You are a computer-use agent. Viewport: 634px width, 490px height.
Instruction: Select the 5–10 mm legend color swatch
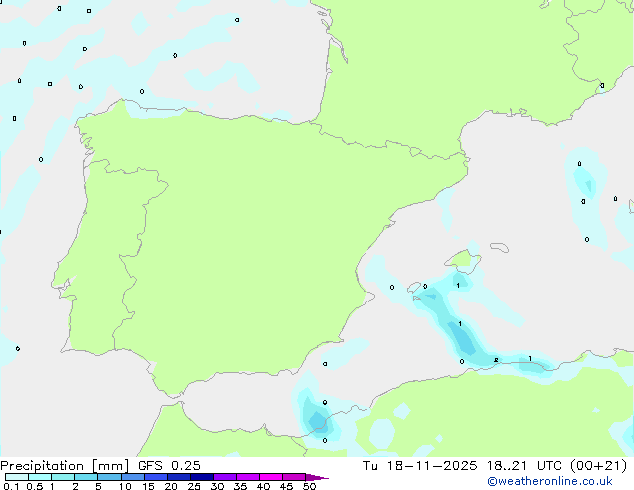coord(109,477)
